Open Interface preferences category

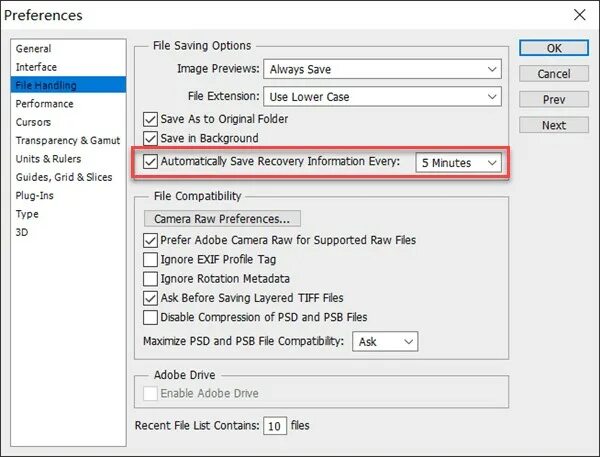click(36, 67)
